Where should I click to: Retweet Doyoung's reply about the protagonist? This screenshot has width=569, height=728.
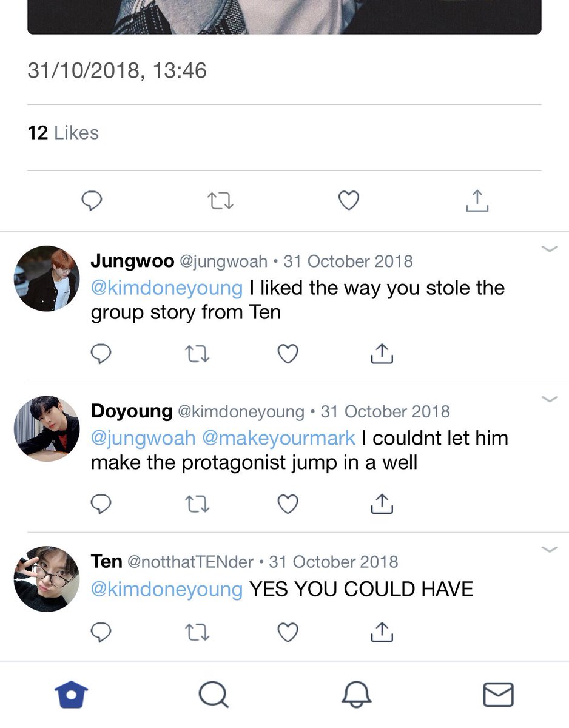(197, 504)
